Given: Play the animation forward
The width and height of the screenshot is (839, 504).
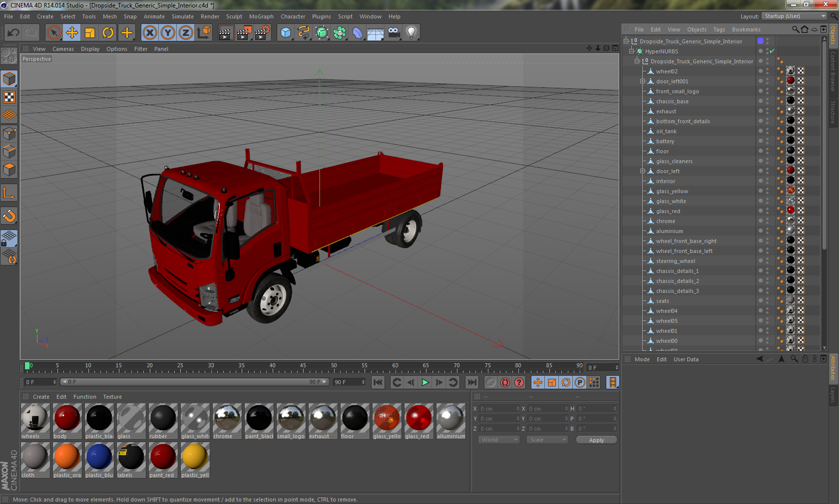Looking at the screenshot, I should [425, 382].
